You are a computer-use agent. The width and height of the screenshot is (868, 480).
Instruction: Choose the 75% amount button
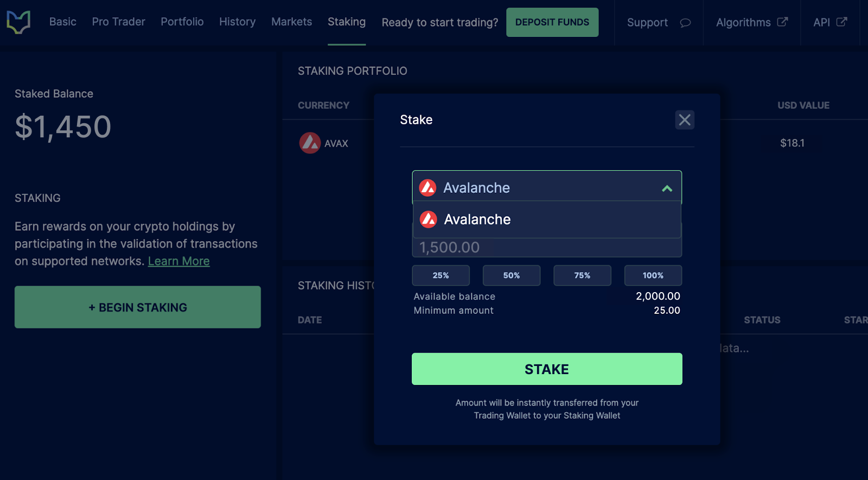(582, 275)
